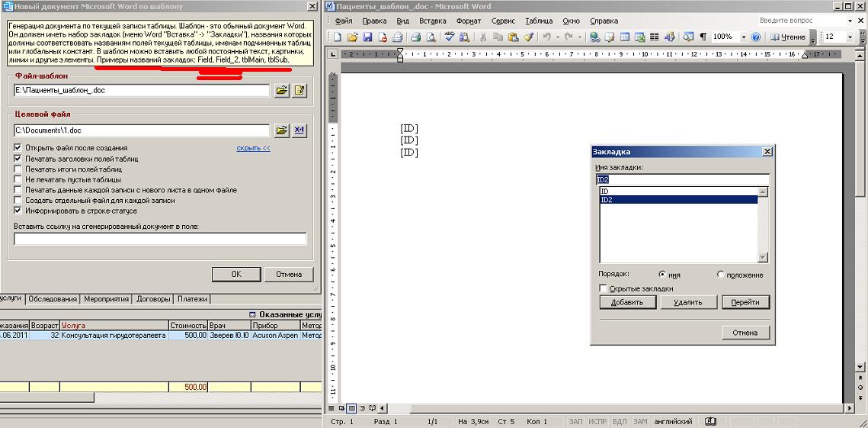
Task: Click the Spelling check toolbar icon
Action: click(450, 37)
